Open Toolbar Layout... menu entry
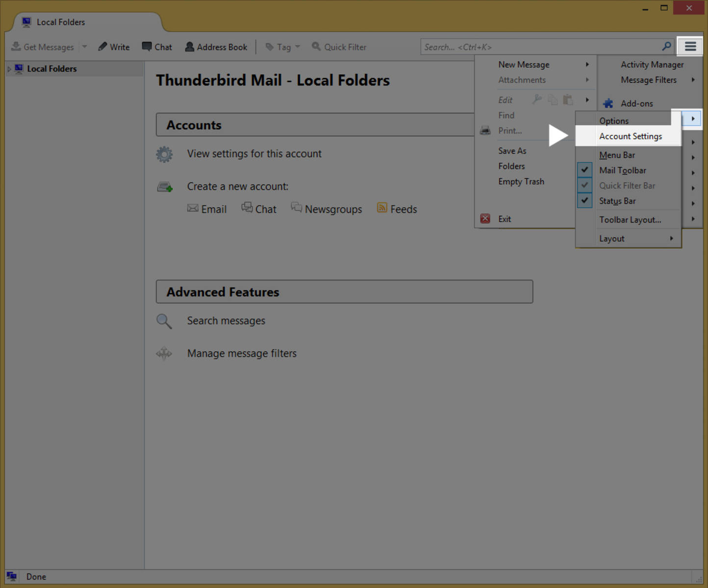Viewport: 708px width, 588px height. point(629,220)
